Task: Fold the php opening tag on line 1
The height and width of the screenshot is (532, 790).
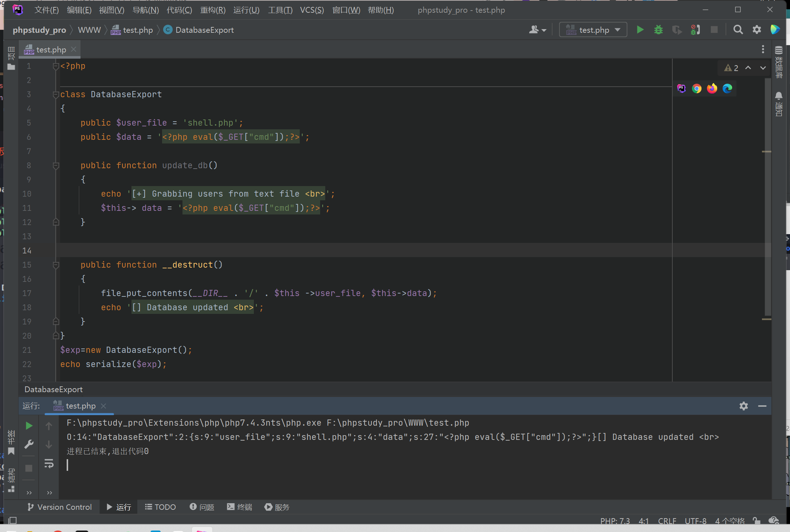Action: point(56,66)
